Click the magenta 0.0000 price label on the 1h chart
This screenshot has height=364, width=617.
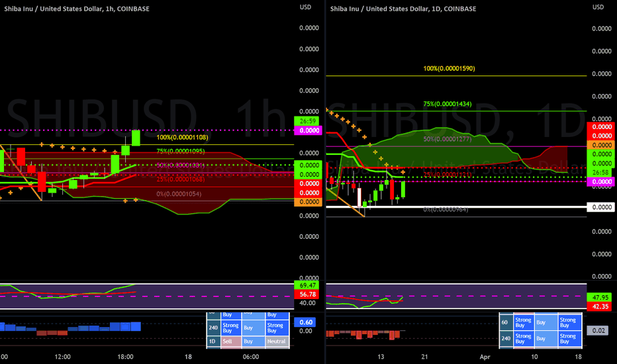point(308,130)
